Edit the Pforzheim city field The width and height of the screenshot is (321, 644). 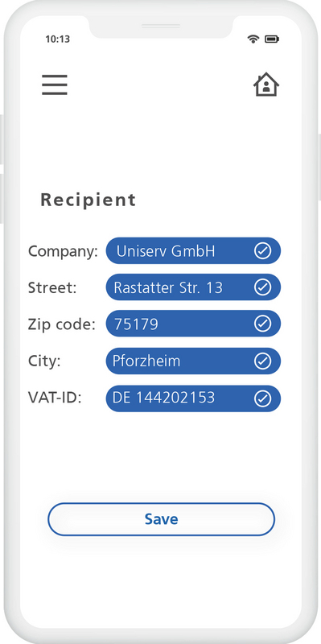tap(193, 361)
